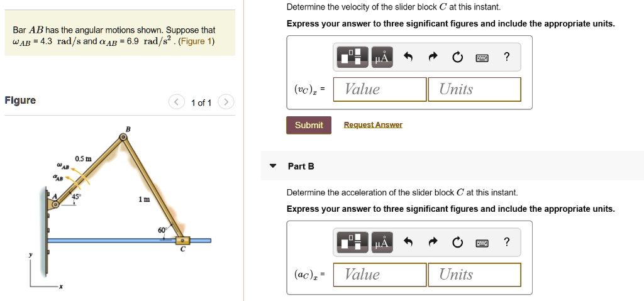Image resolution: width=644 pixels, height=301 pixels.
Task: Open templates tool in velocity answer toolbar
Action: point(353,57)
